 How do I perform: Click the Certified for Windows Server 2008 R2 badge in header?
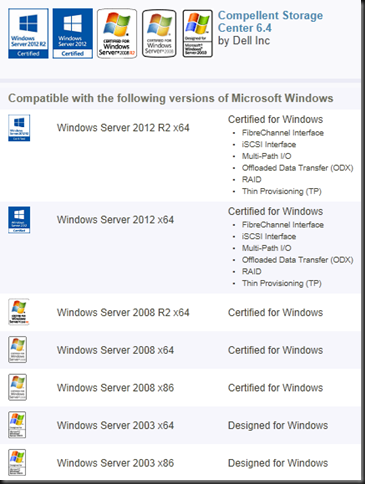(117, 33)
